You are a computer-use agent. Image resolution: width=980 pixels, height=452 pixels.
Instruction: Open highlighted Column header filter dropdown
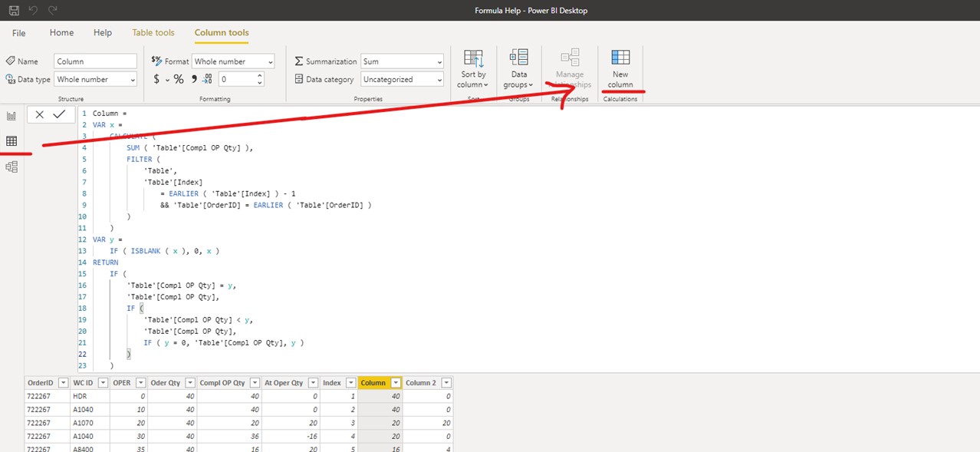pyautogui.click(x=396, y=382)
